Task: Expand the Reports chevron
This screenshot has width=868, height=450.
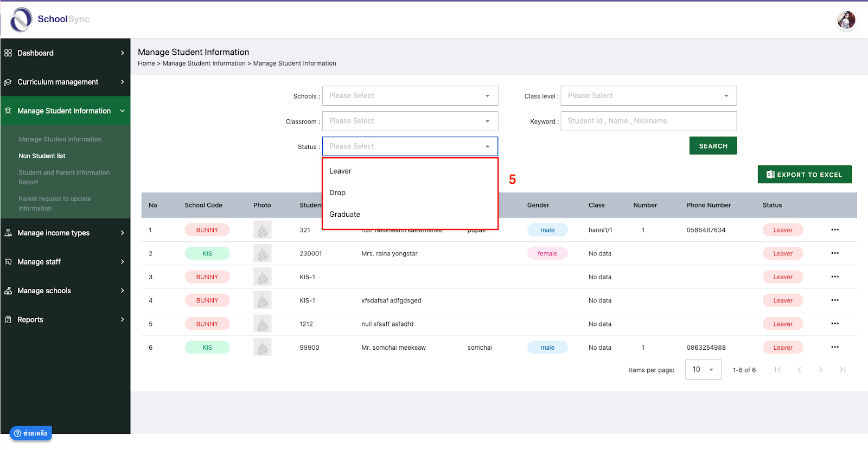Action: click(123, 320)
